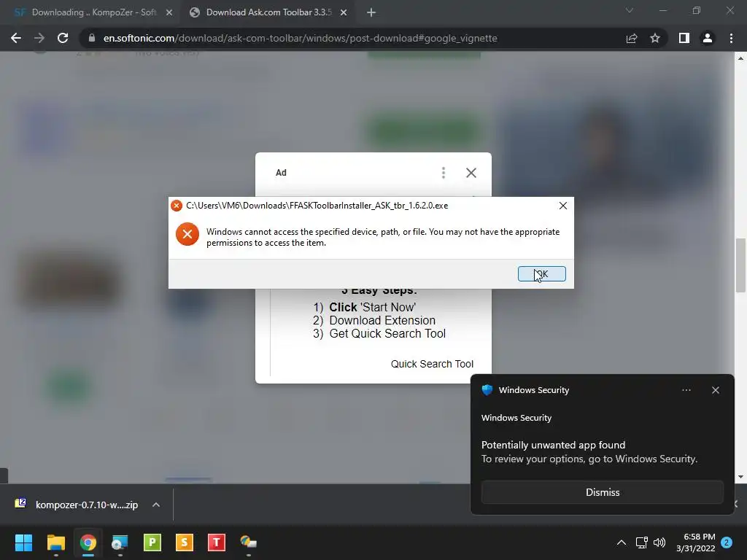
Task: Click scrollbar up arrow
Action: click(x=740, y=58)
